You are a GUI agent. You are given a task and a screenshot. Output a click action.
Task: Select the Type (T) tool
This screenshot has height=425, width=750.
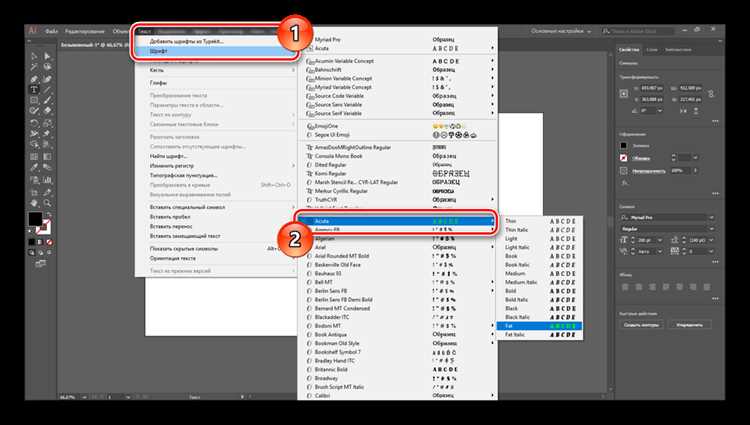pos(34,89)
